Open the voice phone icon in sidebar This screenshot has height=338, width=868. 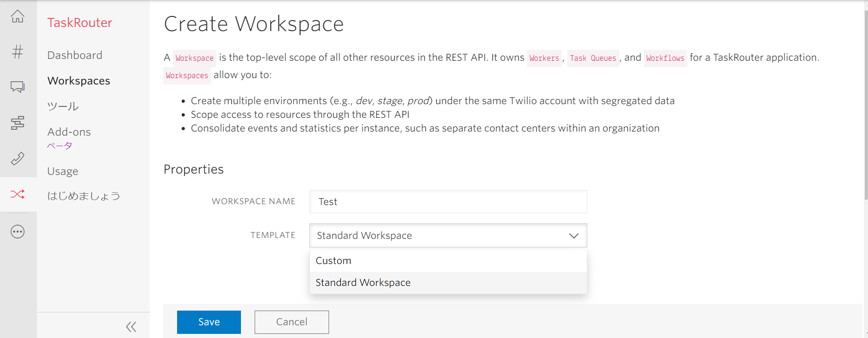tap(18, 158)
